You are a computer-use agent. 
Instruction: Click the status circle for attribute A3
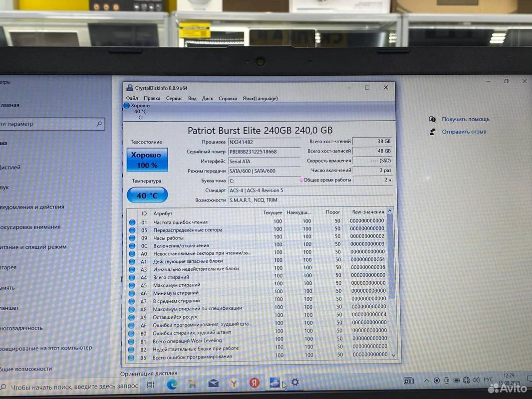(132, 269)
